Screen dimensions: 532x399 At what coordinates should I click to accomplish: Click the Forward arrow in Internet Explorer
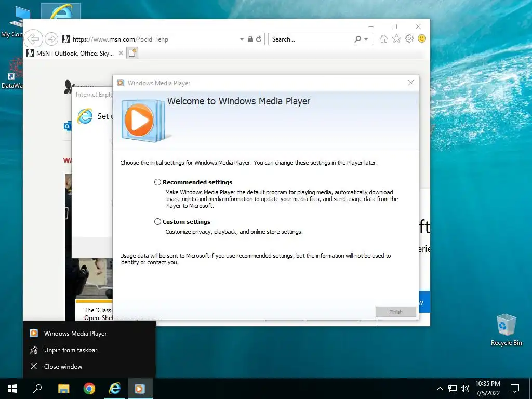point(51,39)
